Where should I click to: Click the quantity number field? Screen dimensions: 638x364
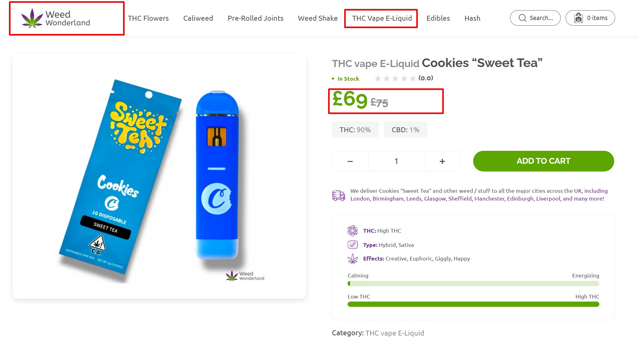(x=396, y=161)
